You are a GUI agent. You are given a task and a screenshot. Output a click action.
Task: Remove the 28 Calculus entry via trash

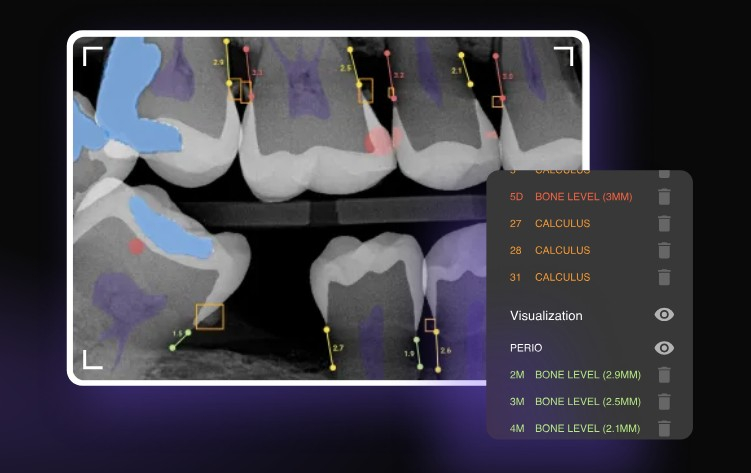(664, 251)
